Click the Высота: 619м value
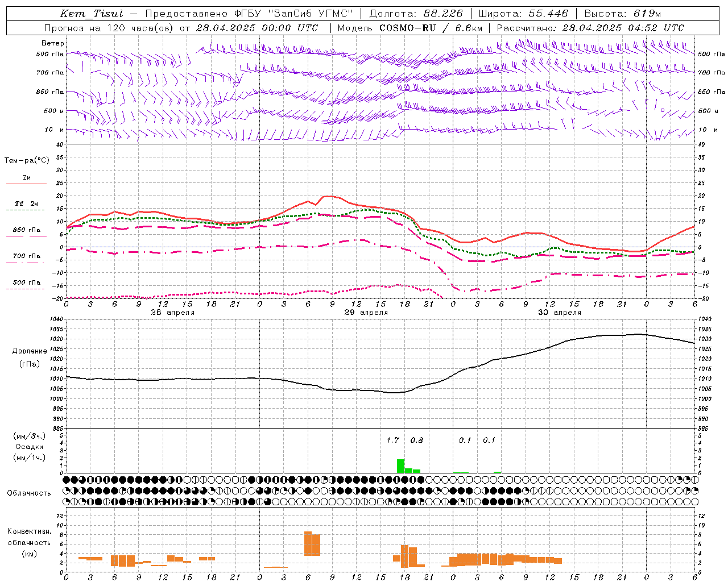The image size is (728, 582). pyautogui.click(x=622, y=14)
